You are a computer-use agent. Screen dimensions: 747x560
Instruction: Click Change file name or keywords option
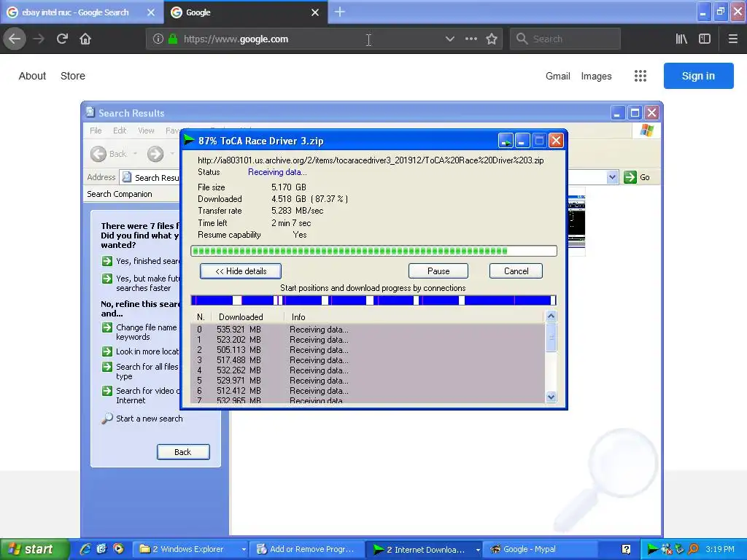coord(146,332)
